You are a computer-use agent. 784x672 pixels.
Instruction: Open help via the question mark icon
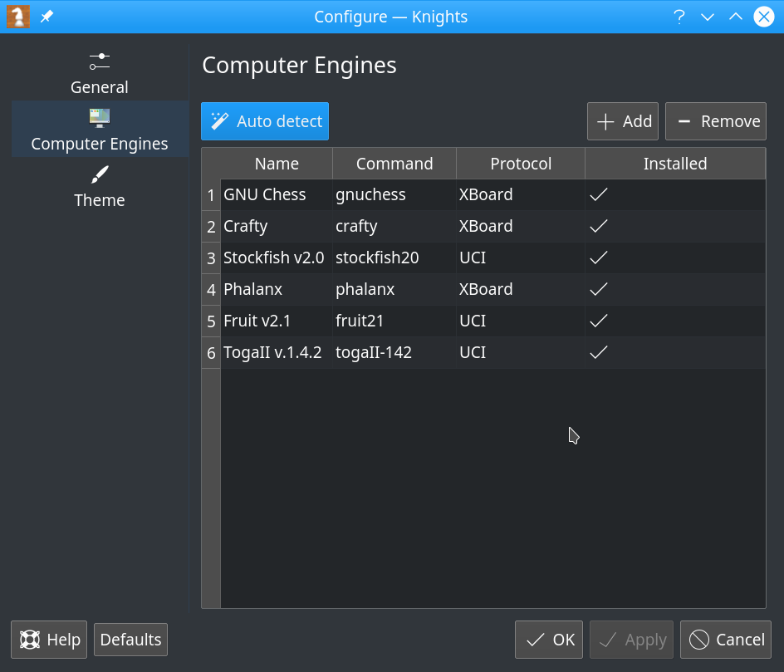(679, 17)
